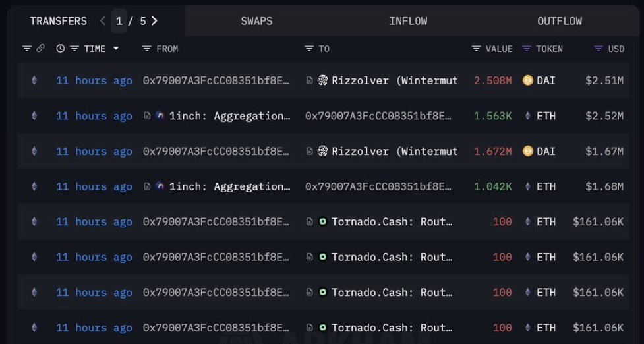Open time link on the 2.508M DAI row

(94, 80)
